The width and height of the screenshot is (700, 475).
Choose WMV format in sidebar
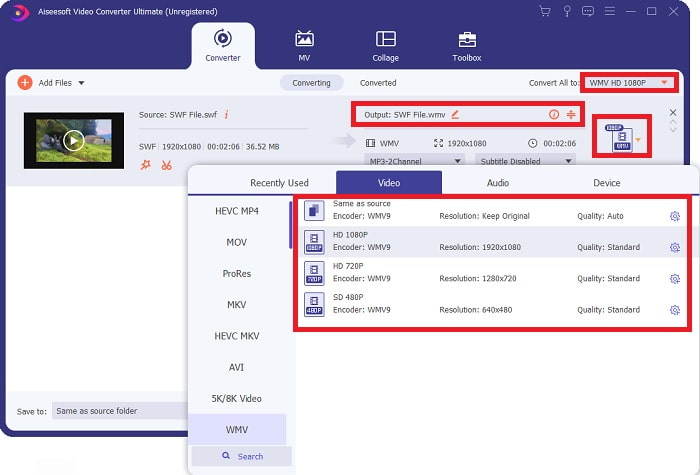(237, 429)
